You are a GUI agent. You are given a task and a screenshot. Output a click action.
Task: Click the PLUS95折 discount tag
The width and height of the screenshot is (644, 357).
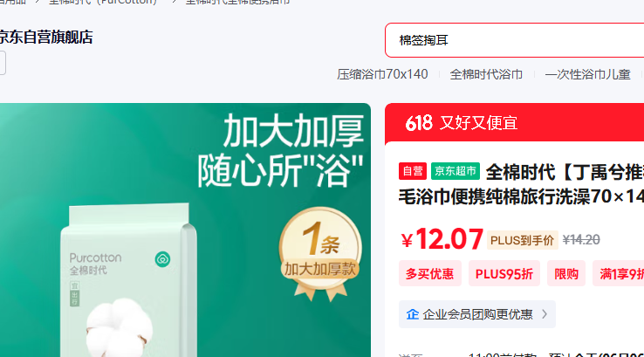point(504,273)
